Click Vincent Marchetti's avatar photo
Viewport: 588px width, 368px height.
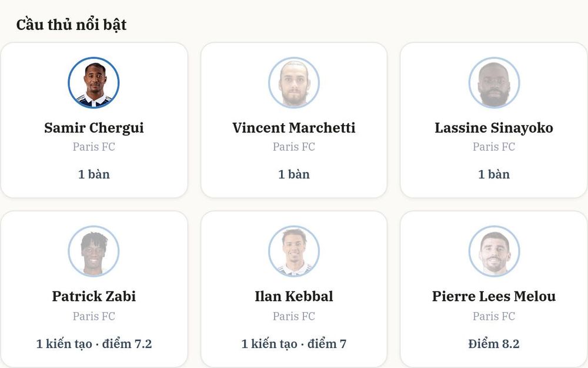coord(294,82)
